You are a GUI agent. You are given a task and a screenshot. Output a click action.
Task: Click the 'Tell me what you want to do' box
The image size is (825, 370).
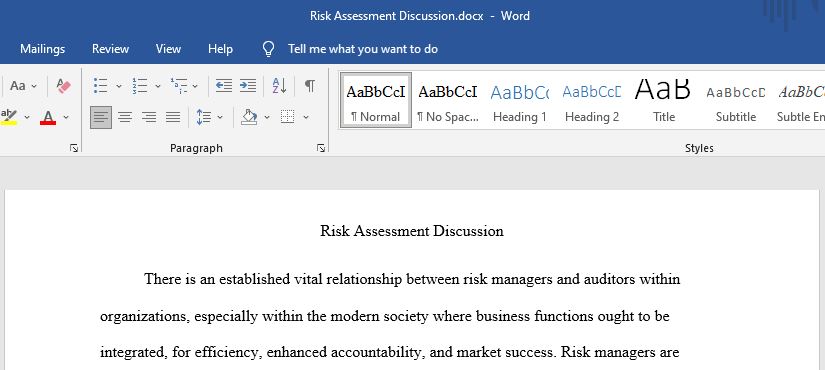coord(363,49)
